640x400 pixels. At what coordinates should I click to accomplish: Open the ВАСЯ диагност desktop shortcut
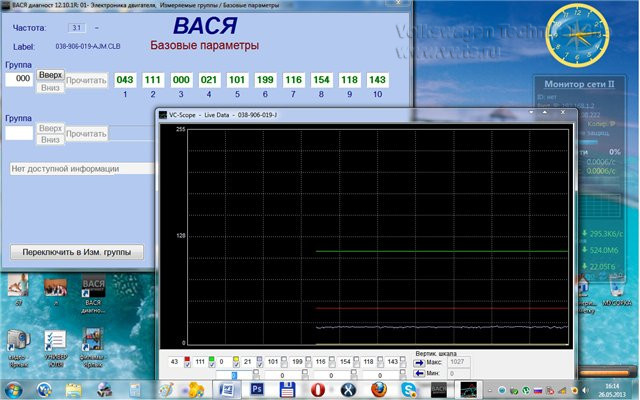pos(93,295)
